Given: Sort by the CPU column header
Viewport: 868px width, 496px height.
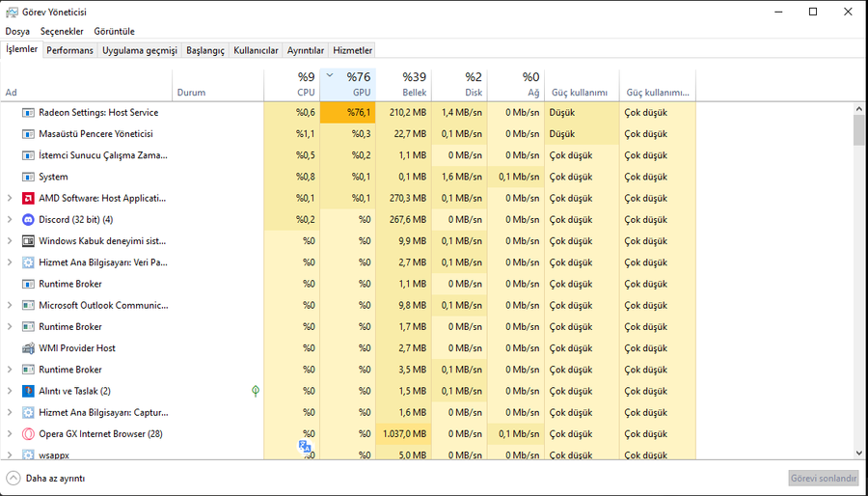Looking at the screenshot, I should coord(291,85).
